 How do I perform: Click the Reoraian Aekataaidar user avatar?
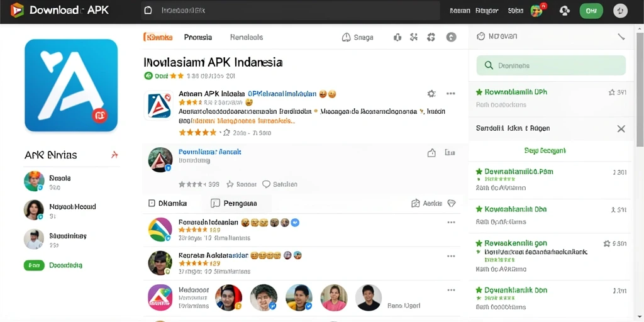tap(160, 264)
